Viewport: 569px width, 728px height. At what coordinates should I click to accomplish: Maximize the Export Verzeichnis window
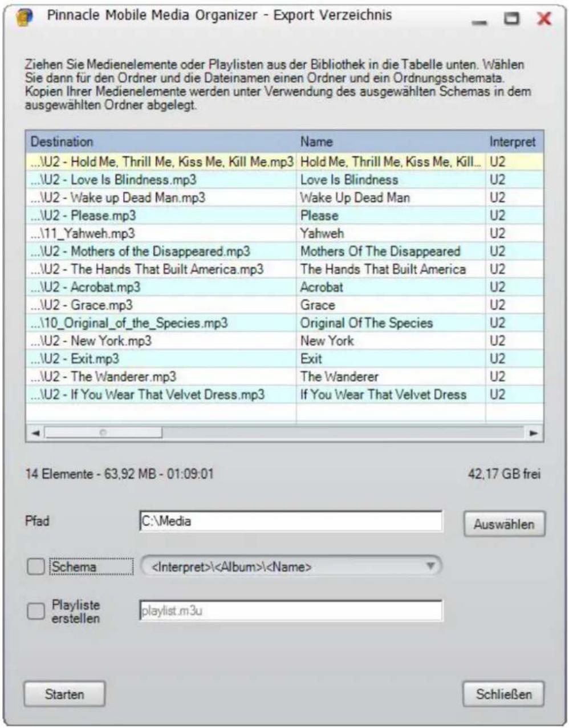pyautogui.click(x=512, y=18)
